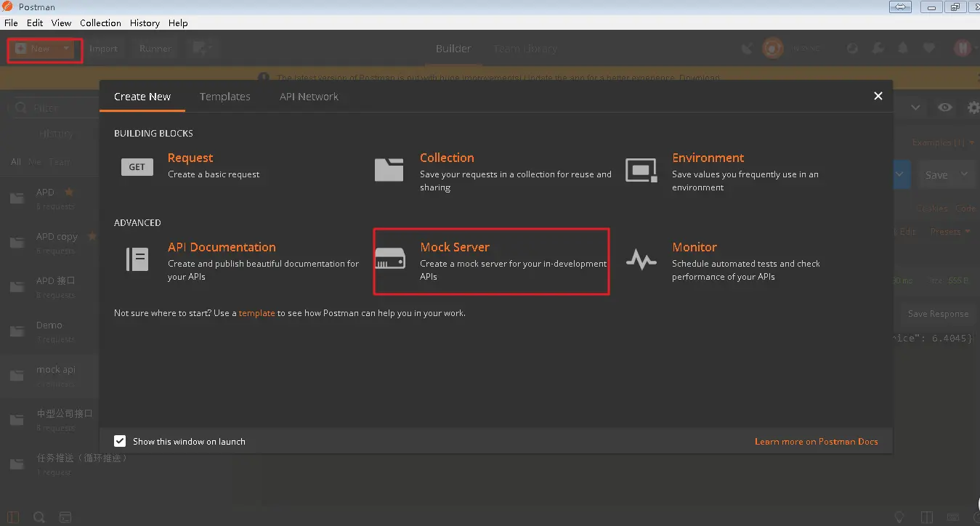Screen dimensions: 980x526
Task: Open the Edit menu
Action: tap(35, 23)
